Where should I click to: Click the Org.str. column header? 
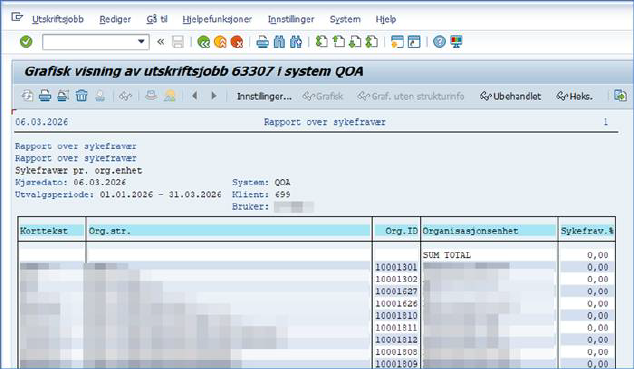click(x=229, y=231)
